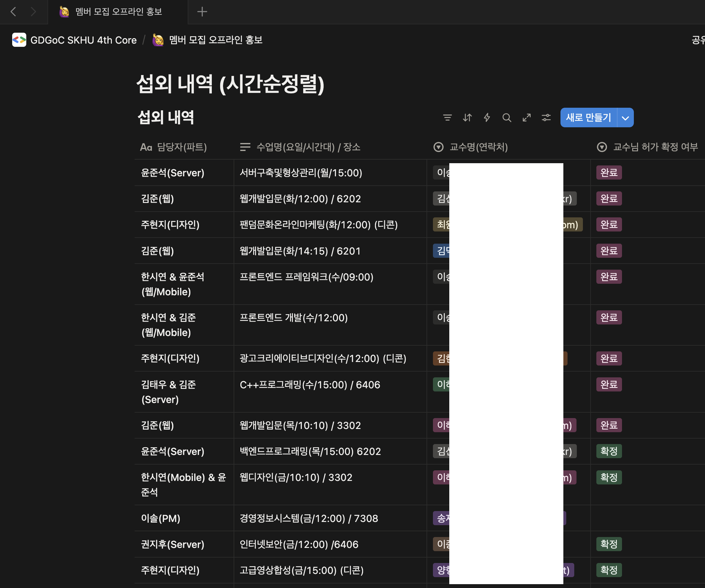Open a new tab with plus icon

(202, 12)
